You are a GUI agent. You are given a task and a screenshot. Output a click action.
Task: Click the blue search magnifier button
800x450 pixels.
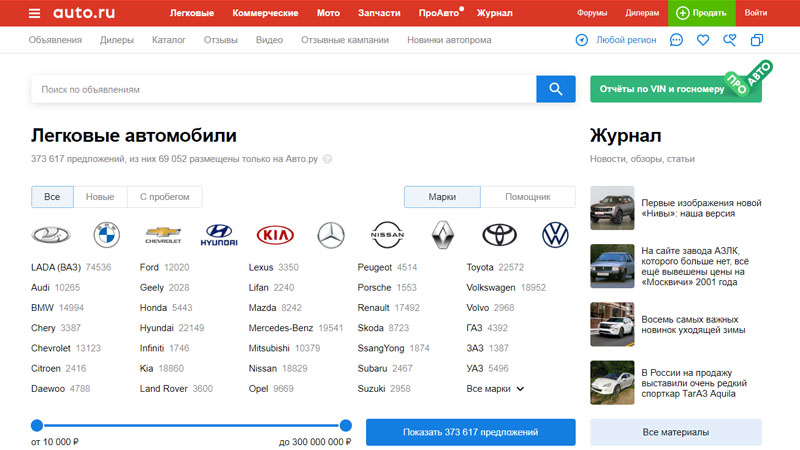click(x=556, y=89)
